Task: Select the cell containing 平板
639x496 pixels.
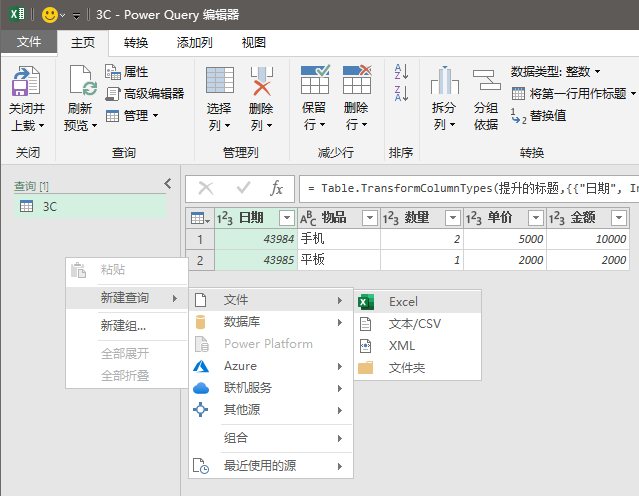Action: [x=339, y=260]
